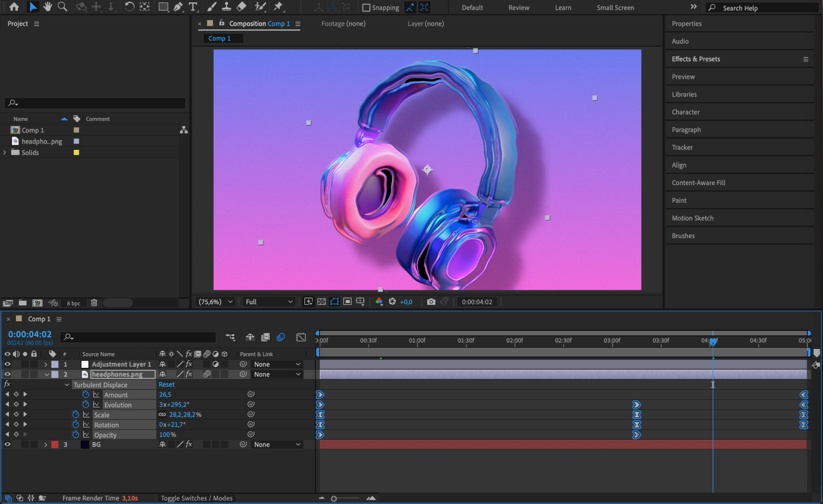823x504 pixels.
Task: Open the Footage (none) tab
Action: point(343,23)
